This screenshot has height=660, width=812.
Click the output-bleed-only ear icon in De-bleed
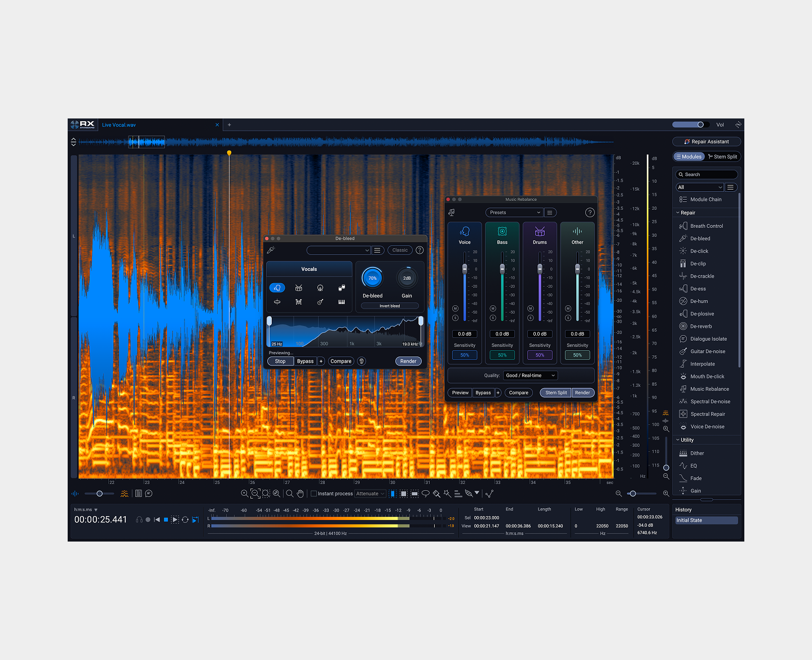361,361
